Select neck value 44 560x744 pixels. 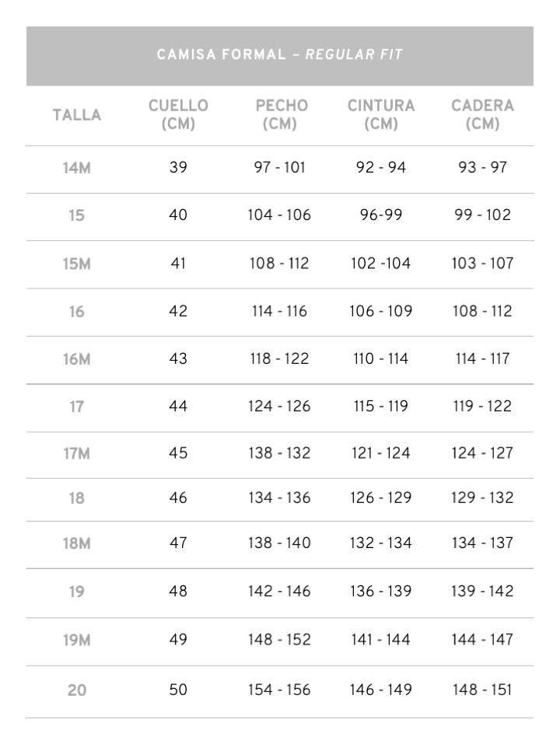(x=178, y=406)
